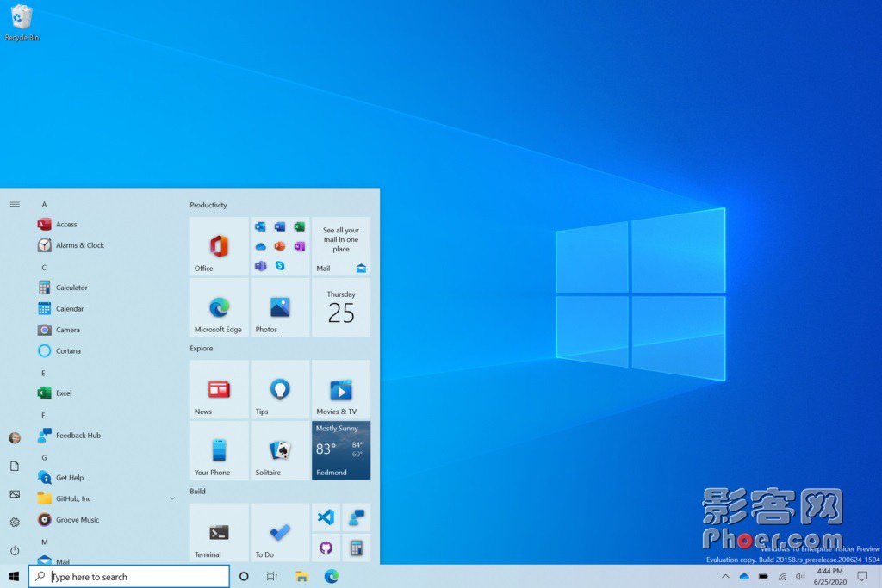Open Feedback Hub in the app list

point(107,435)
